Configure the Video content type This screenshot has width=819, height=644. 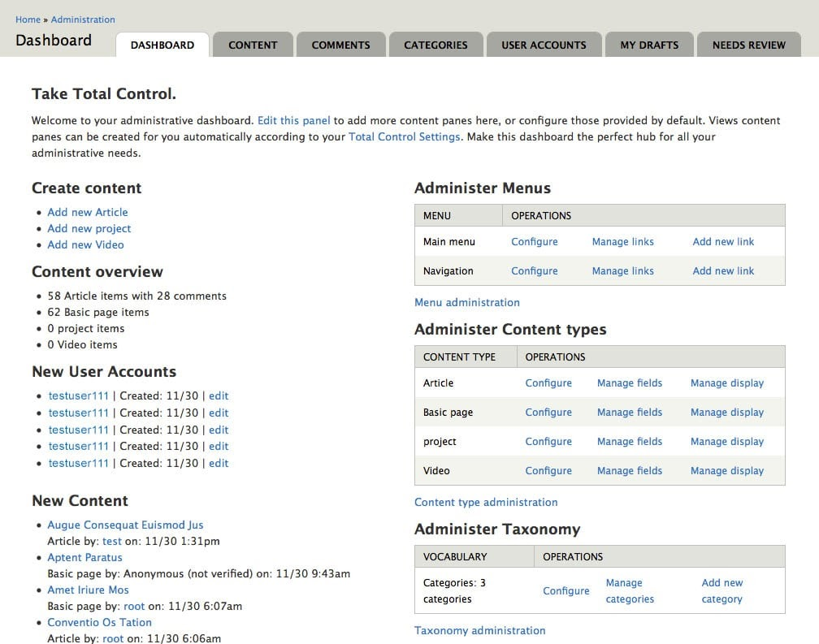tap(548, 471)
